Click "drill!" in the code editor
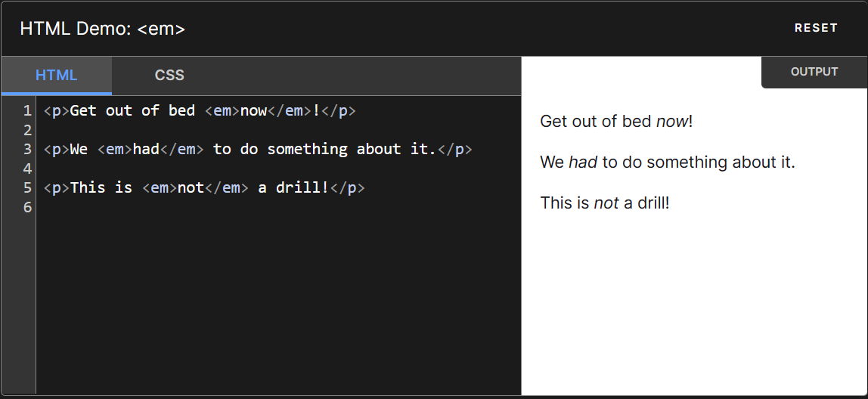Image resolution: width=868 pixels, height=399 pixels. click(303, 187)
